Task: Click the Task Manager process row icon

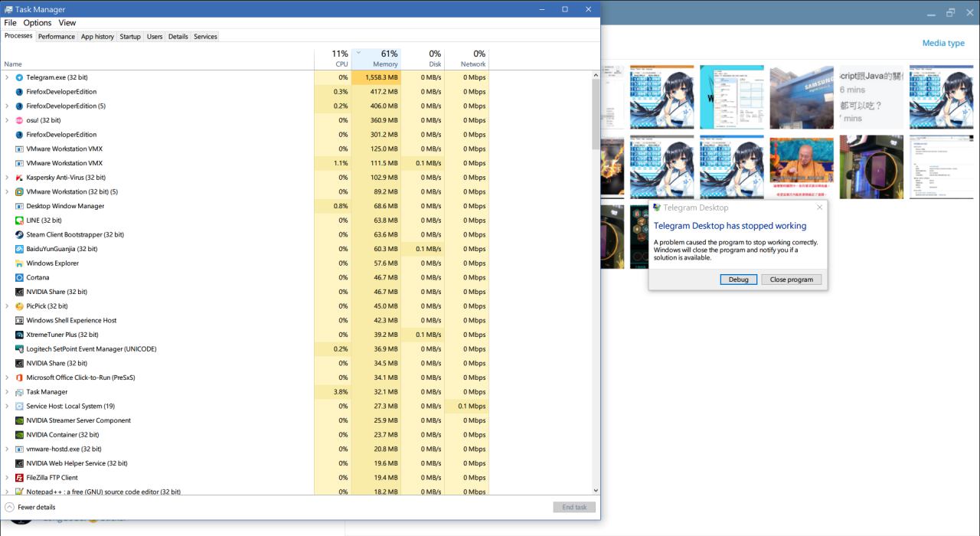Action: 19,392
